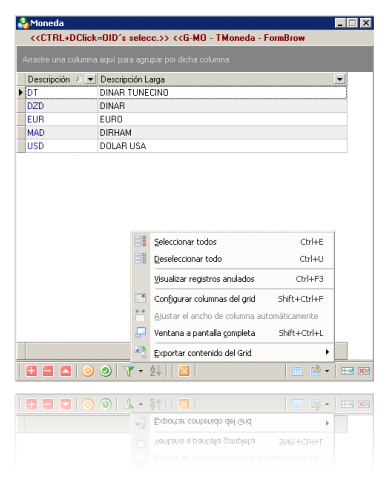
Task: Click the DINAR TUNECINO cell
Action: click(x=222, y=93)
